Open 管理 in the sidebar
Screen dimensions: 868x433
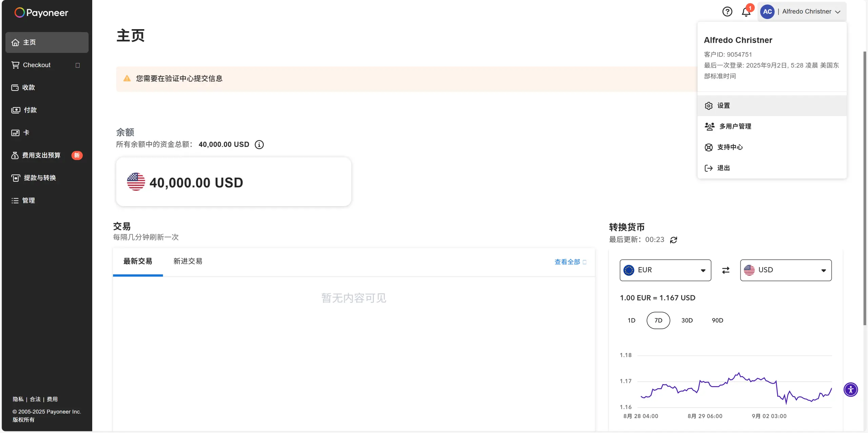pos(47,200)
